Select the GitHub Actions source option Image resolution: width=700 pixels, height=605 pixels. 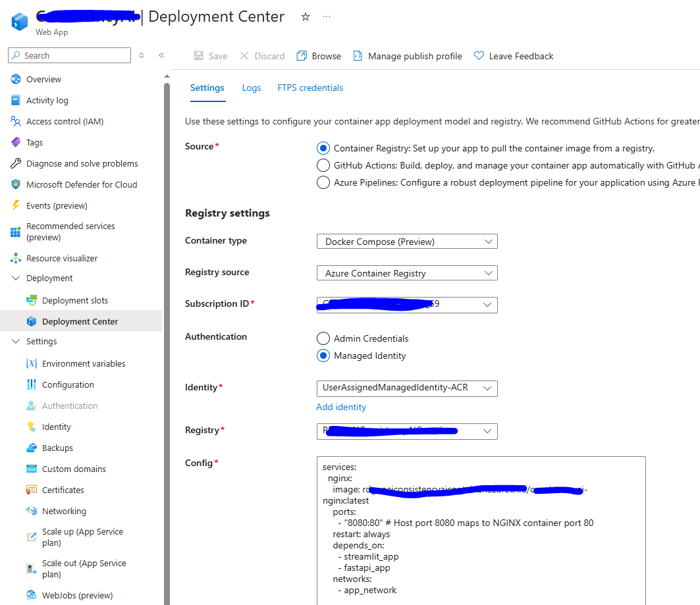tap(323, 165)
